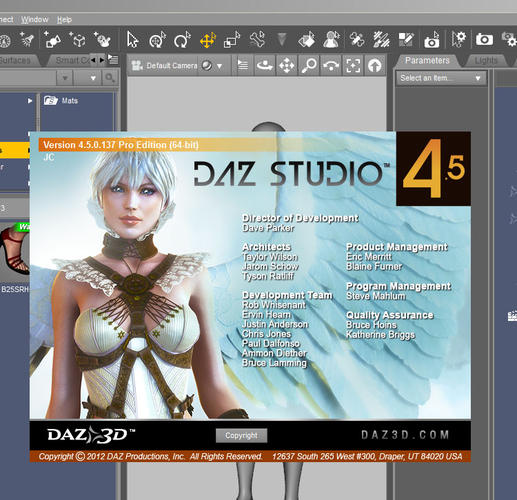Switch to the Lights tab
Viewport: 517px width, 500px height.
click(x=486, y=60)
